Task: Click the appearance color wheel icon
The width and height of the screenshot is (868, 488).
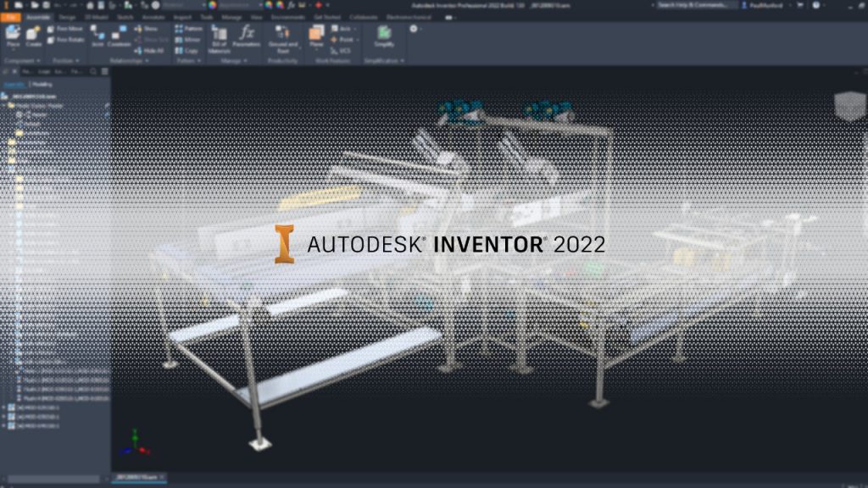Action: tap(213, 6)
